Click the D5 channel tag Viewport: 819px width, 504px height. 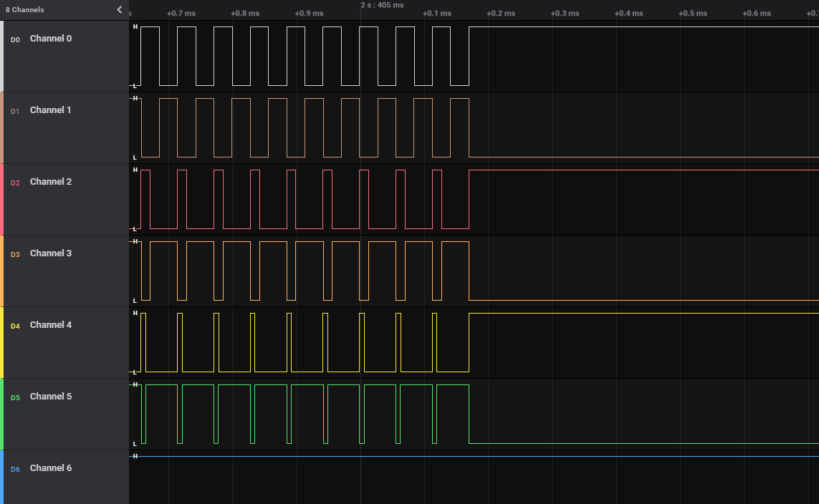tap(15, 397)
